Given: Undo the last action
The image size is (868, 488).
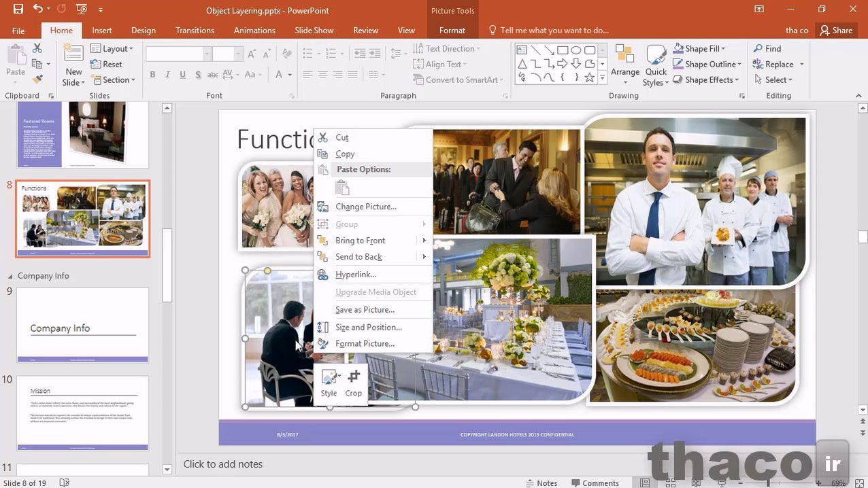Looking at the screenshot, I should pos(37,10).
